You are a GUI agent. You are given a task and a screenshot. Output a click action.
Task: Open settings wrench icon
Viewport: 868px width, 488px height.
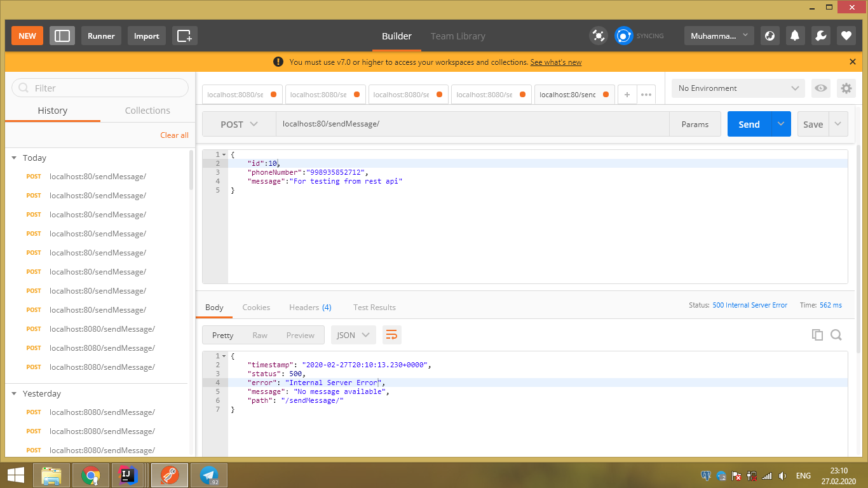tap(820, 36)
